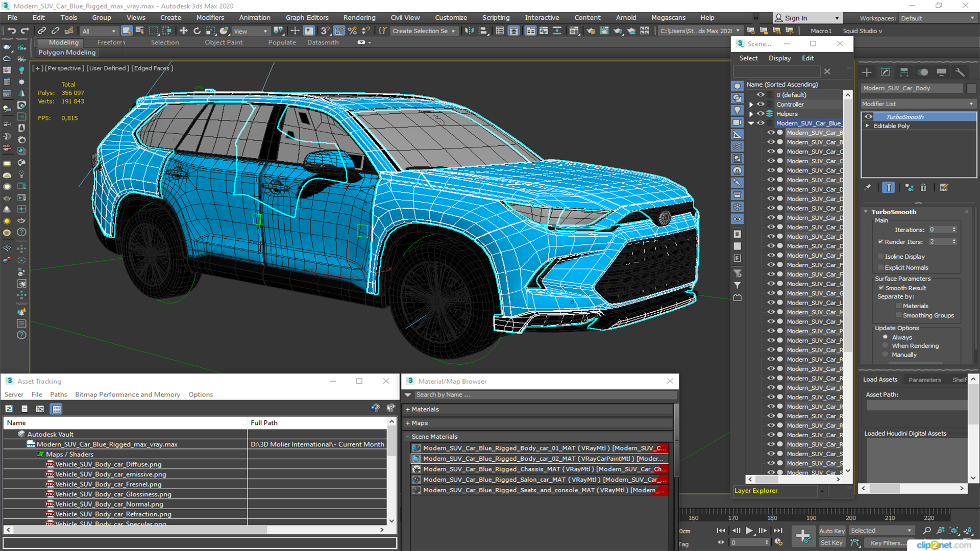Image resolution: width=980 pixels, height=551 pixels.
Task: Click the object color swatch beside name field
Action: tap(971, 88)
